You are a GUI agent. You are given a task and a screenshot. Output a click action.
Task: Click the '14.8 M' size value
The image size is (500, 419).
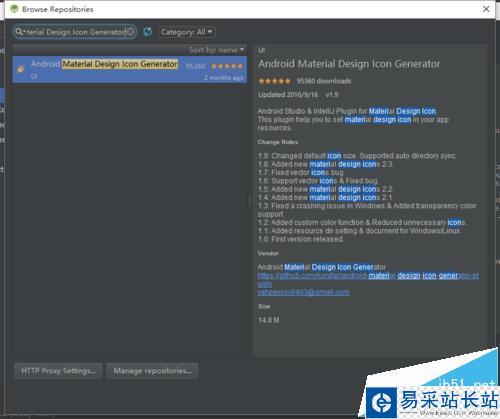(x=269, y=320)
